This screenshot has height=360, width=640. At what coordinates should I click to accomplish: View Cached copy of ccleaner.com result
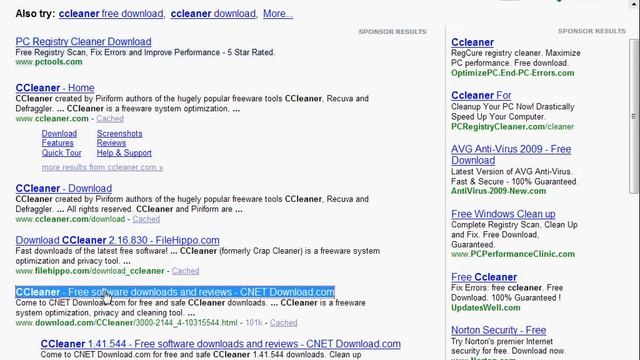click(x=110, y=119)
